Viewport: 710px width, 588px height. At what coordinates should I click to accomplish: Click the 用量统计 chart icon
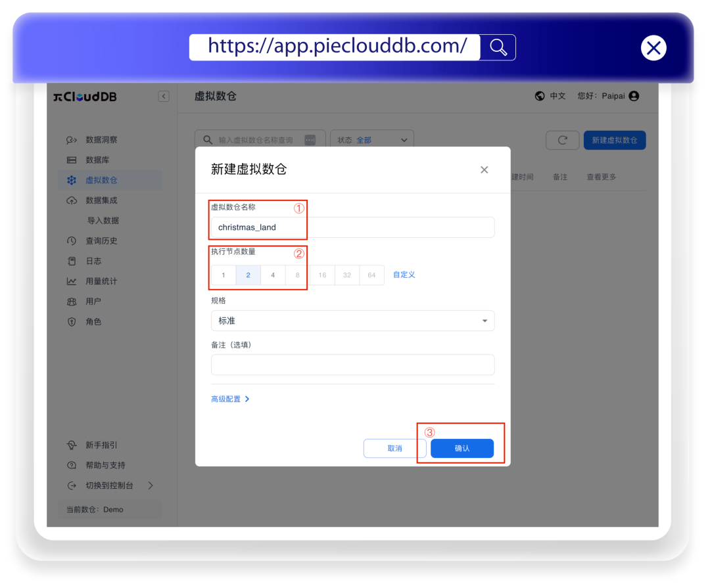coord(72,281)
